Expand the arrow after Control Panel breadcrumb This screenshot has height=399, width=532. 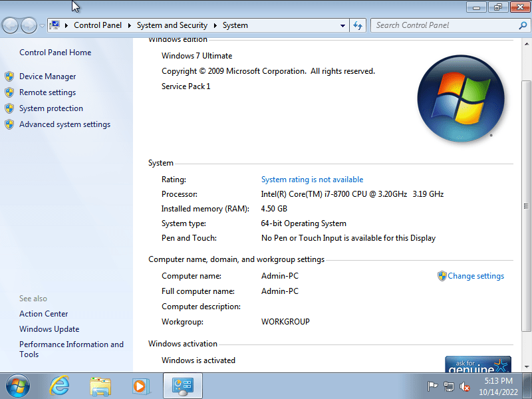tap(129, 25)
